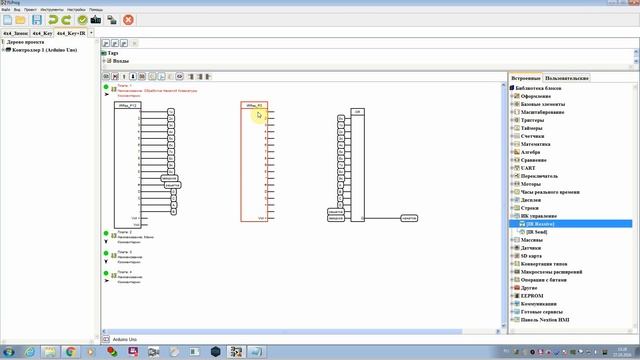This screenshot has height=360, width=640.
Task: Click the green status circle of board 4
Action: pyautogui.click(x=106, y=273)
